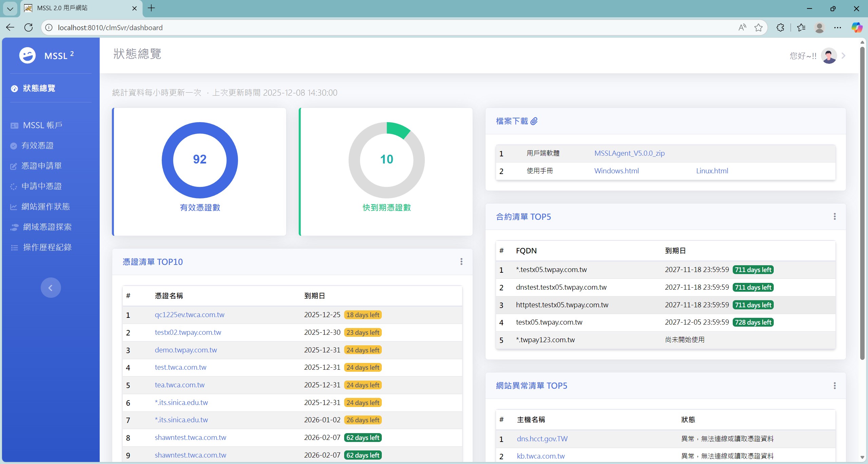
Task: Click the 92 valid certificates donut chart
Action: coord(200,160)
